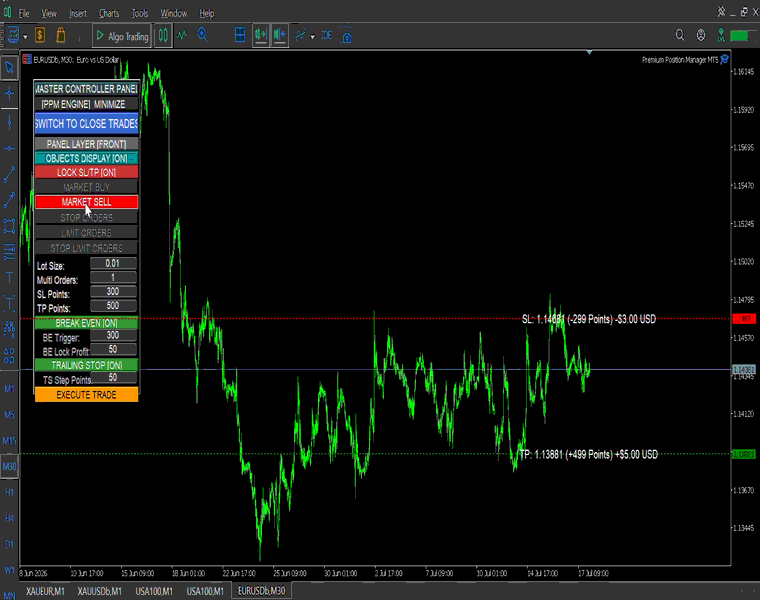
Task: Switch to the XAUEUR,M1 chart tab
Action: pos(45,591)
